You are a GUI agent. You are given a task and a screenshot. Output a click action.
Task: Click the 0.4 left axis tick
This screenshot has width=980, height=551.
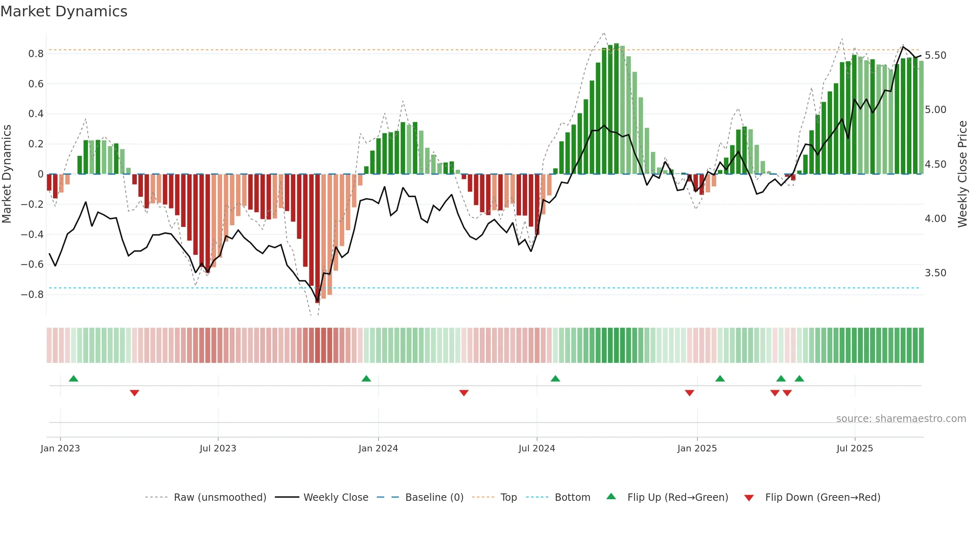click(36, 113)
